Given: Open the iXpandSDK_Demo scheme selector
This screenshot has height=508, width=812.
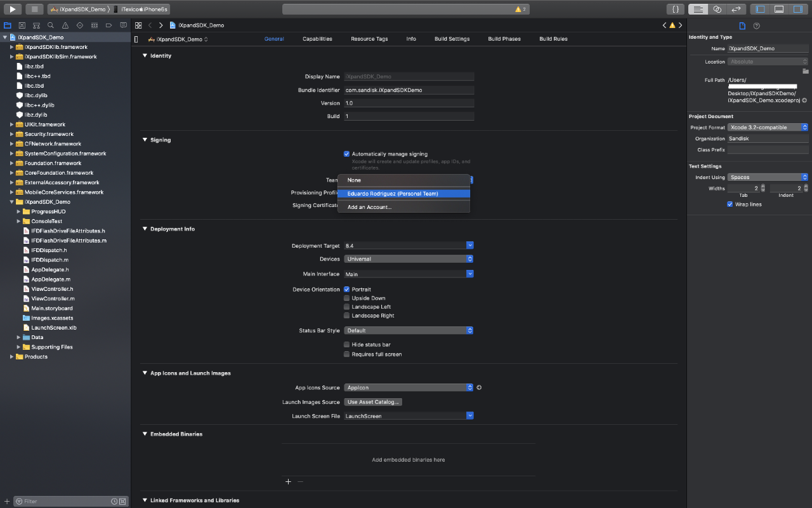Looking at the screenshot, I should click(79, 10).
